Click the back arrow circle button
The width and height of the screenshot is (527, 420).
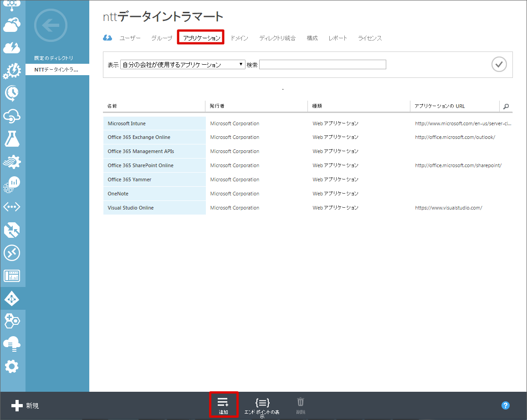[51, 25]
